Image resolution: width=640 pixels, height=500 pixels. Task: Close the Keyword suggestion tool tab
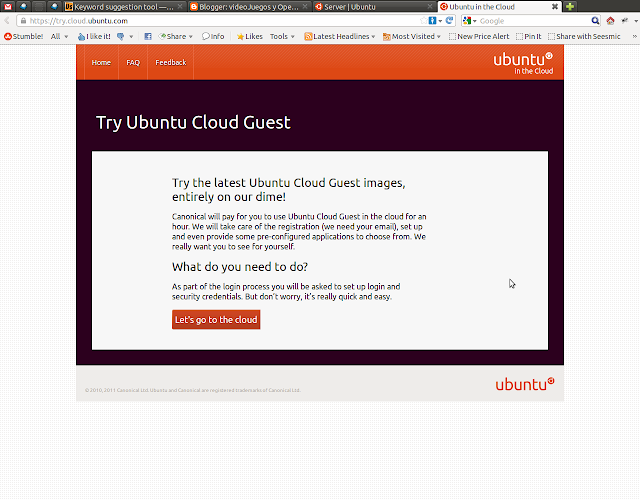180,7
